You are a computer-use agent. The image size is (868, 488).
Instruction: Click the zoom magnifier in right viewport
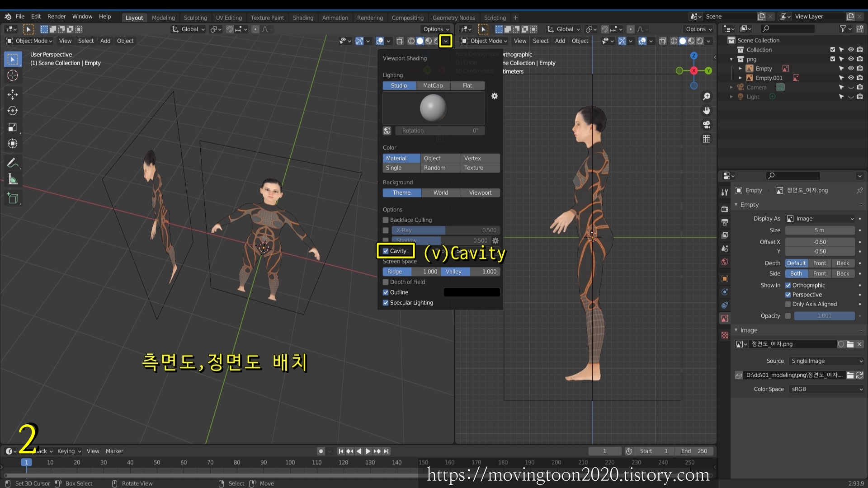[706, 97]
